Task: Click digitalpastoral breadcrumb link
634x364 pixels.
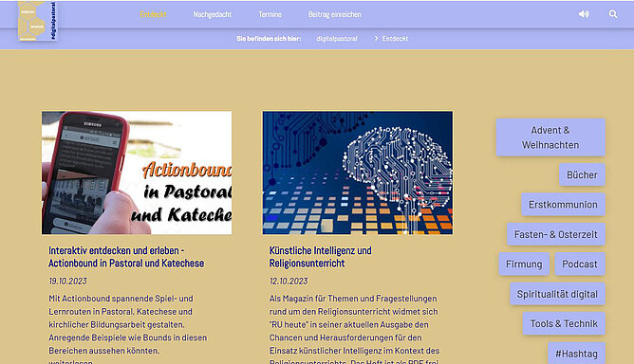Action: click(337, 39)
